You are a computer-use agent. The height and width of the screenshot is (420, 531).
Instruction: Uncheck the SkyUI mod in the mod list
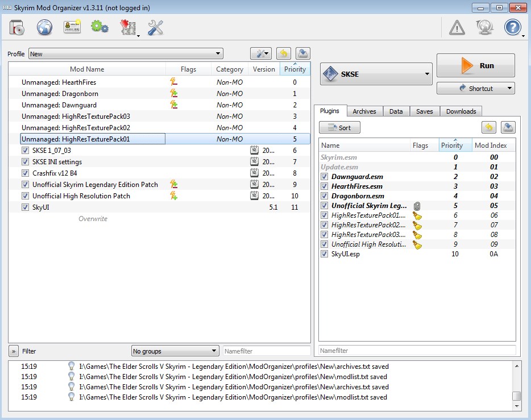25,207
